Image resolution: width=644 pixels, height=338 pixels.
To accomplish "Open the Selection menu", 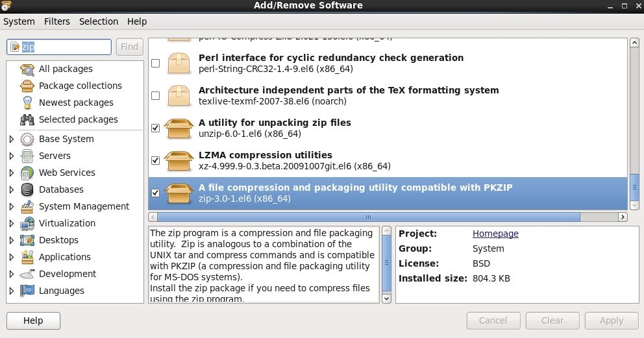I will pos(99,21).
